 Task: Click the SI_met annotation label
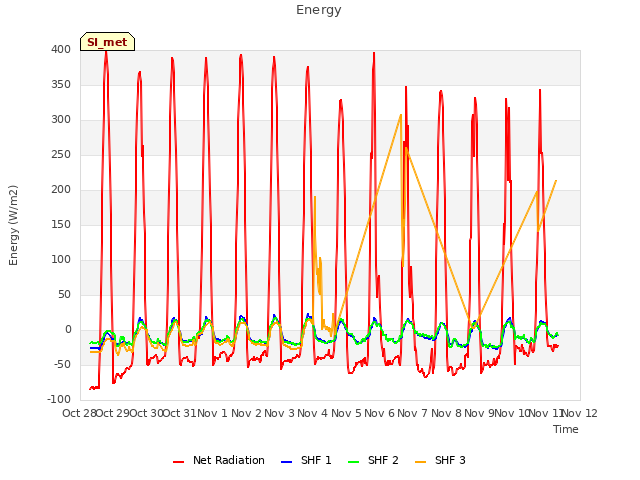(x=107, y=42)
